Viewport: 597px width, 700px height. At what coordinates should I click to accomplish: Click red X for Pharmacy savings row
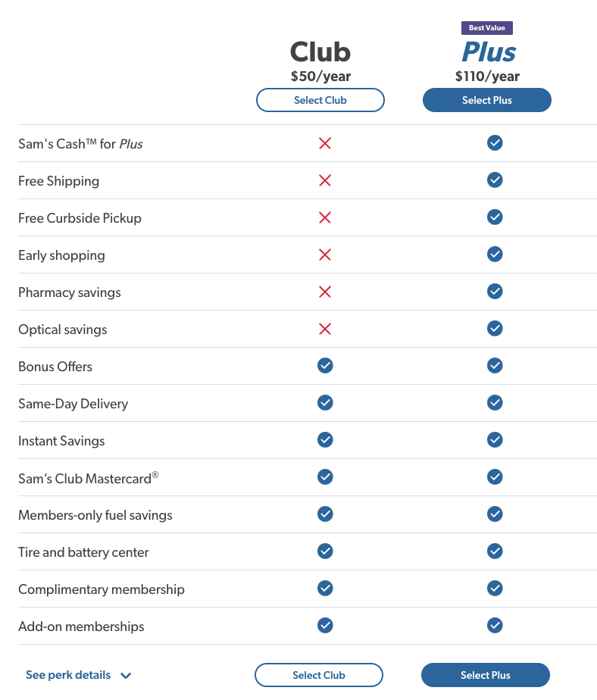click(x=325, y=292)
